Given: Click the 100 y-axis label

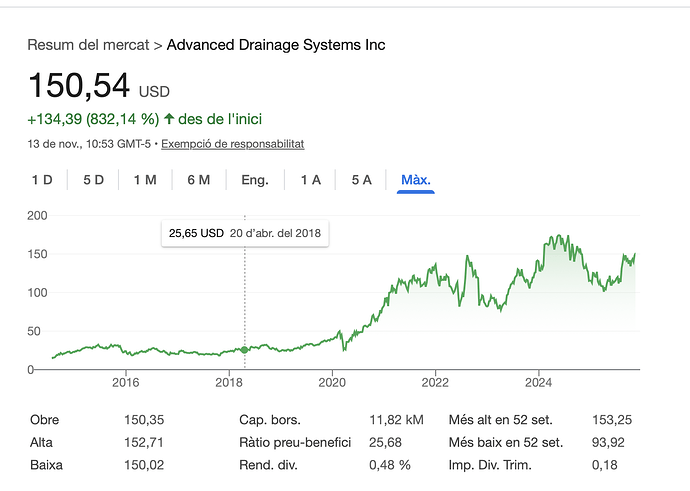Looking at the screenshot, I should [x=37, y=293].
